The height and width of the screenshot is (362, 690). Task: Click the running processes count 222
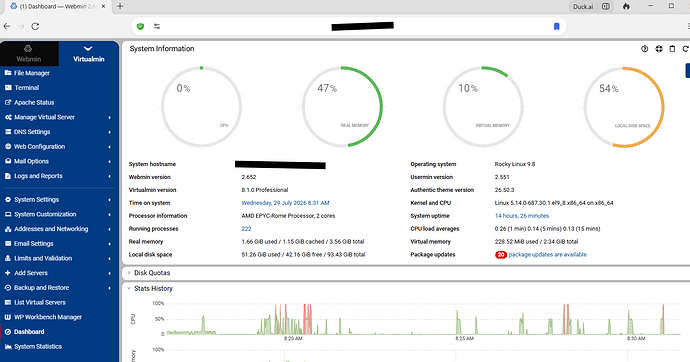[246, 229]
